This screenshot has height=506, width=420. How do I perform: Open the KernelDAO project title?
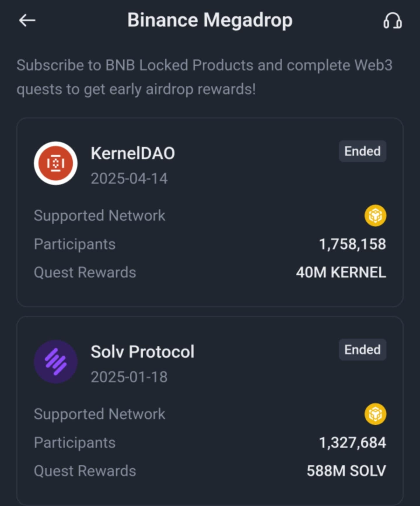(x=133, y=153)
